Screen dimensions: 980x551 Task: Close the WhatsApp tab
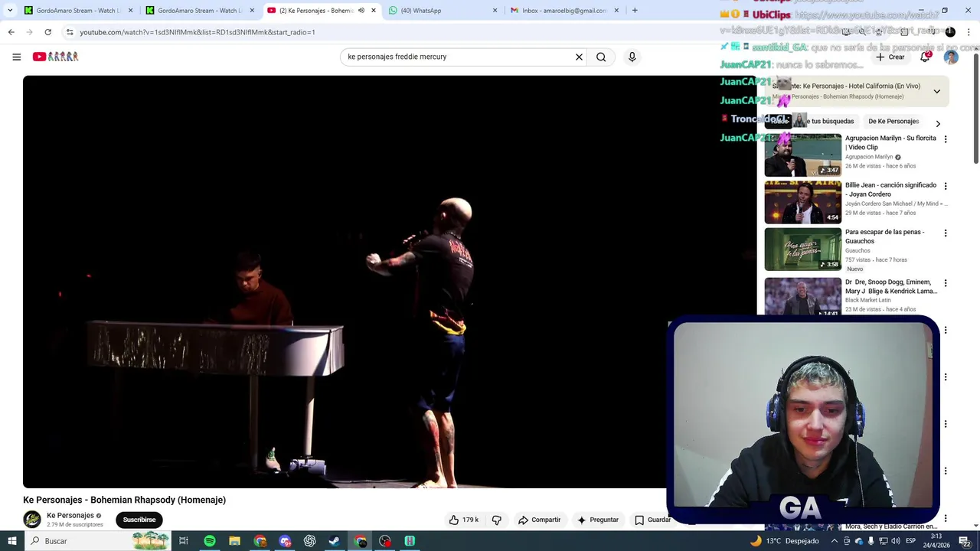[x=495, y=11]
